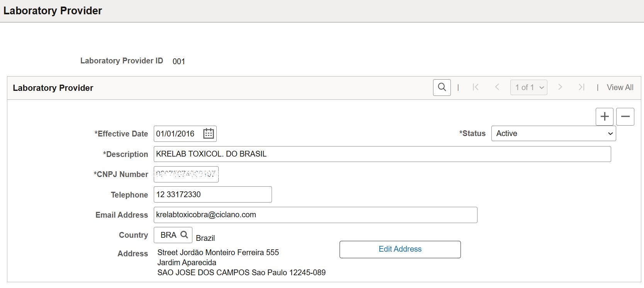Click the Country lookup magnifier icon
644x288 pixels.
pyautogui.click(x=184, y=235)
